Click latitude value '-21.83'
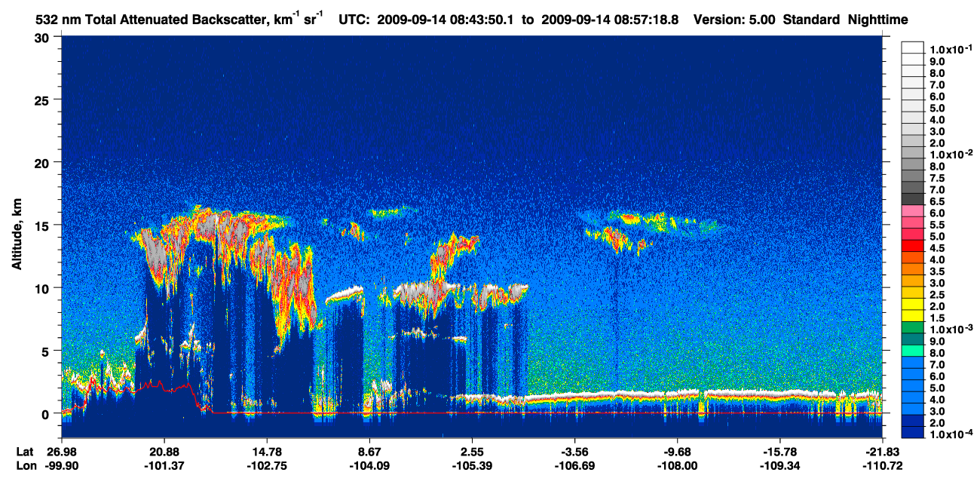Viewport: 980px width, 503px height. [883, 452]
